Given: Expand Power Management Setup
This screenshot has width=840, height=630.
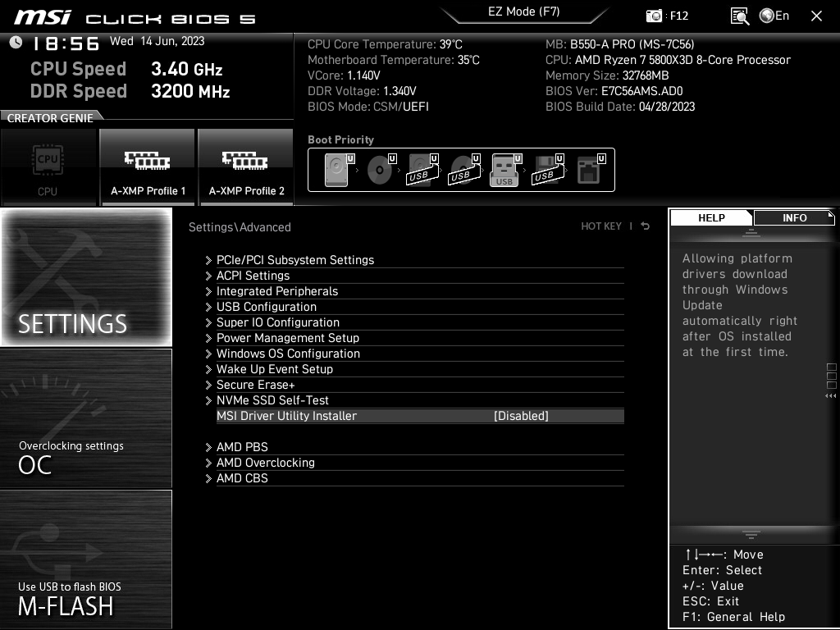Looking at the screenshot, I should tap(288, 337).
